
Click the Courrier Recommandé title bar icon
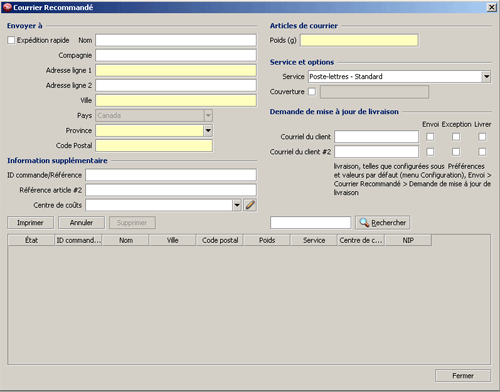[x=7, y=7]
